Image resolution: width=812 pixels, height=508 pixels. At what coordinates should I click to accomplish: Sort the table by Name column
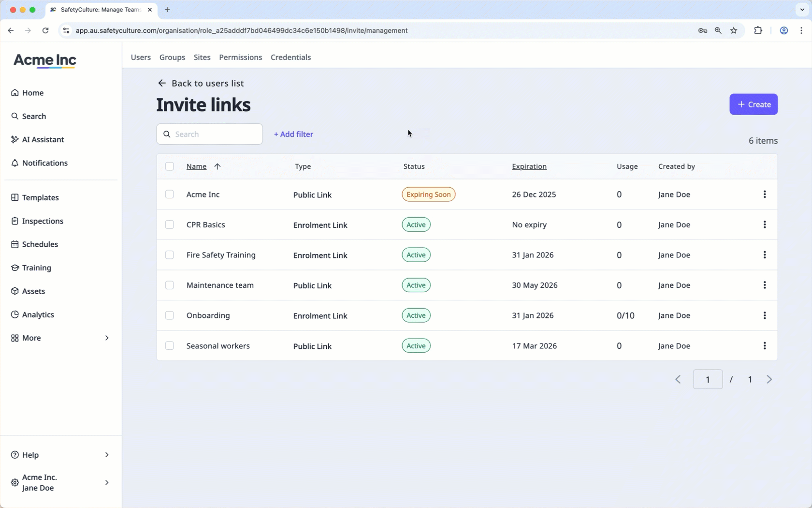tap(196, 166)
